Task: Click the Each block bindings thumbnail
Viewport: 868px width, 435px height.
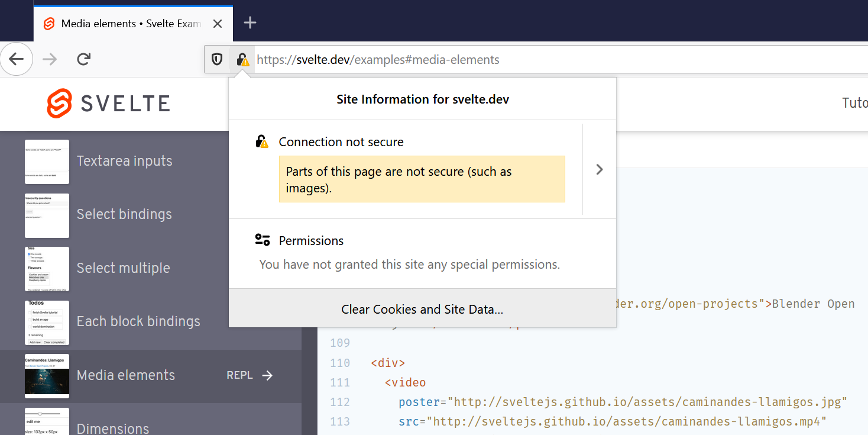Action: pos(47,323)
